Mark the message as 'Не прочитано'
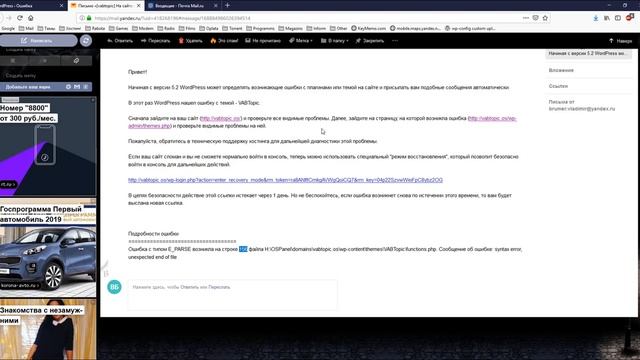 tap(263, 41)
